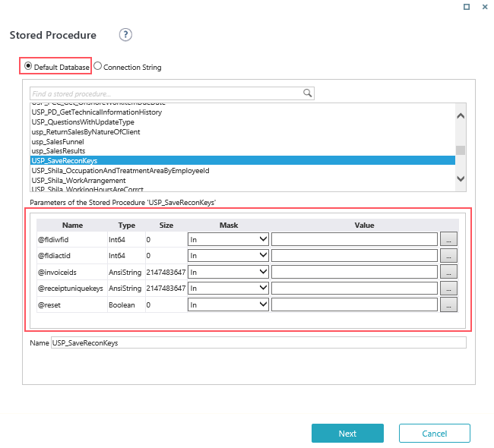Select usp_SalesResults procedure

click(x=59, y=151)
